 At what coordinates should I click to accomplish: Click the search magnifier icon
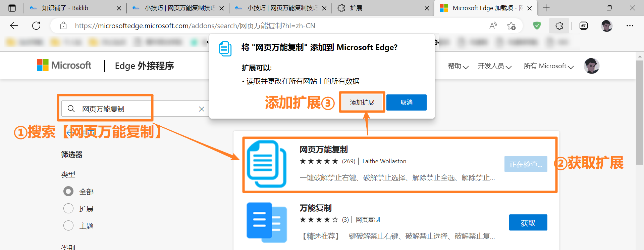click(x=71, y=109)
